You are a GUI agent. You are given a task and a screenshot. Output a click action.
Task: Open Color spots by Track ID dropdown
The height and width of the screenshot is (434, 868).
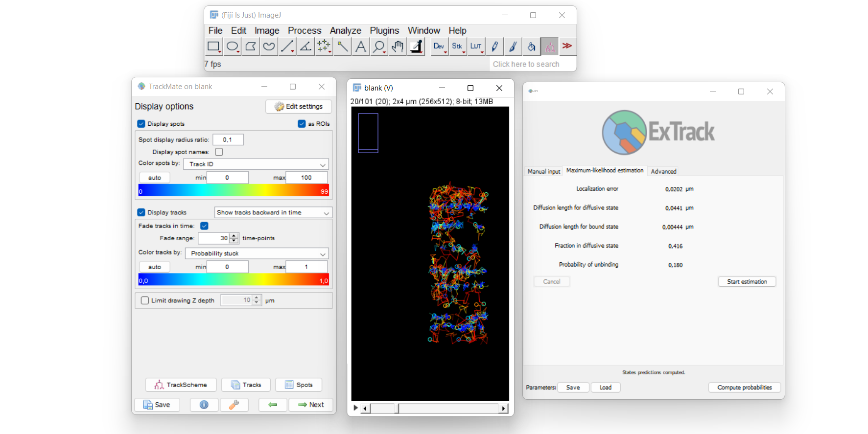click(x=256, y=164)
